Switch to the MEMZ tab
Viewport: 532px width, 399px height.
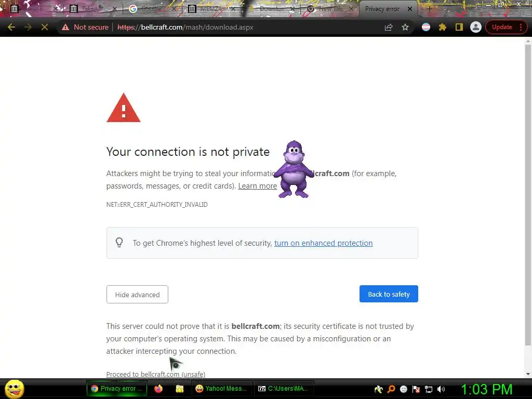pos(211,9)
